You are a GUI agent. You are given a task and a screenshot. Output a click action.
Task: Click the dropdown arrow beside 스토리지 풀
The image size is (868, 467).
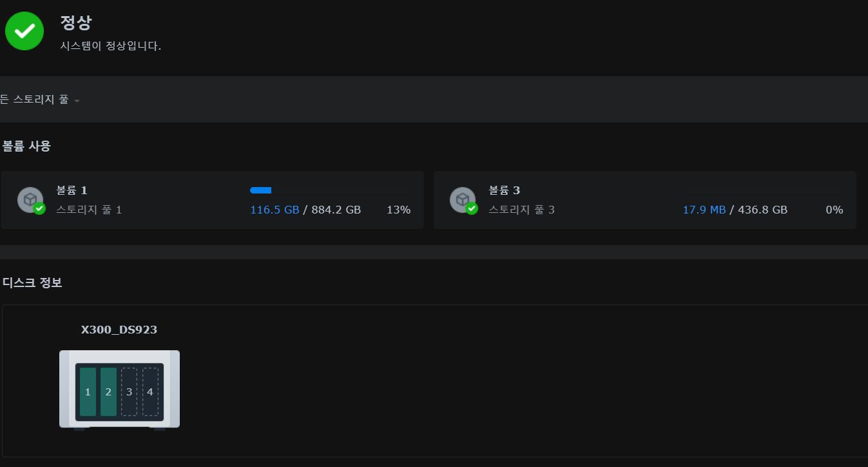point(77,101)
